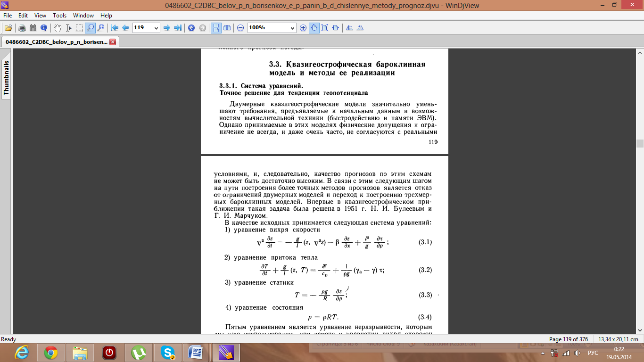Click the WinDjView taskbar button
644x362 pixels.
[226, 353]
